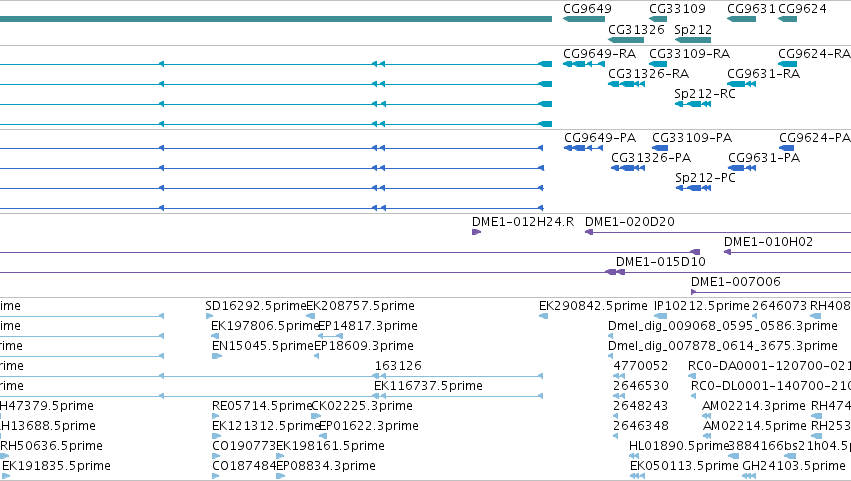Select the GH24103.5prime EST label

point(793,467)
